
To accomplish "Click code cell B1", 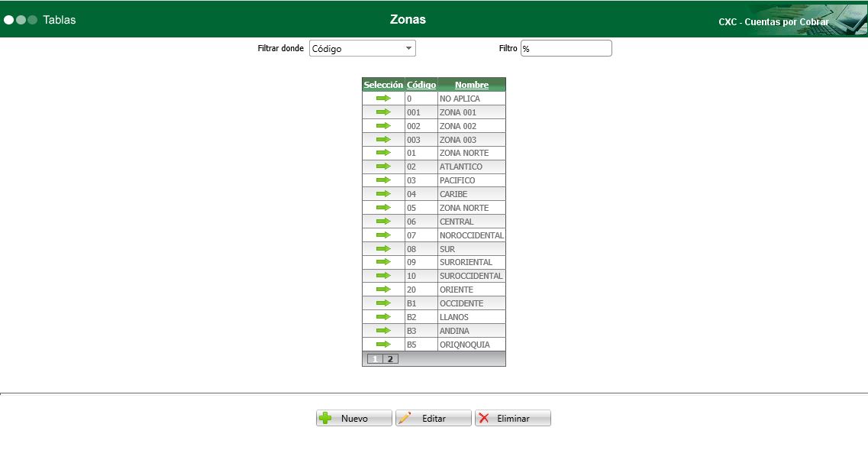I will coord(421,304).
